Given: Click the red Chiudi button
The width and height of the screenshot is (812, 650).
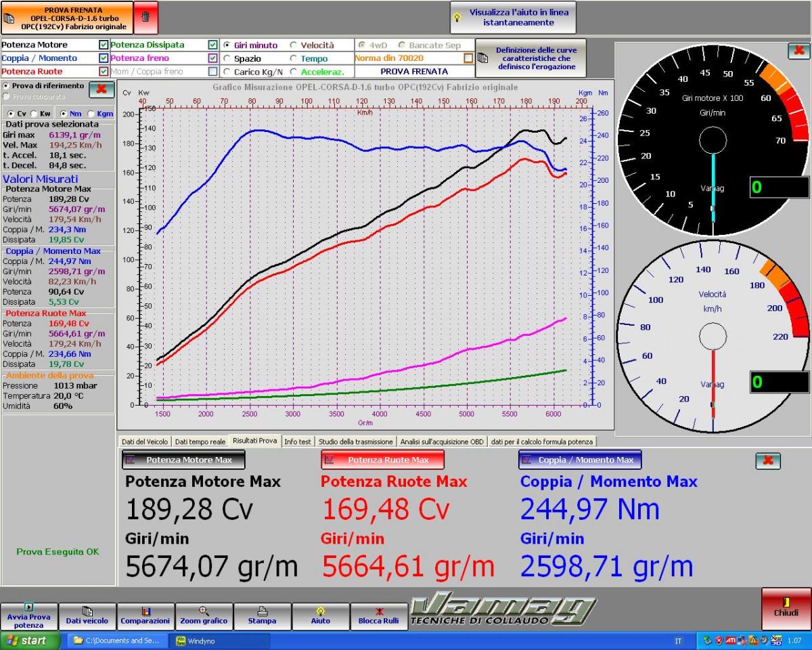Looking at the screenshot, I should tap(786, 608).
